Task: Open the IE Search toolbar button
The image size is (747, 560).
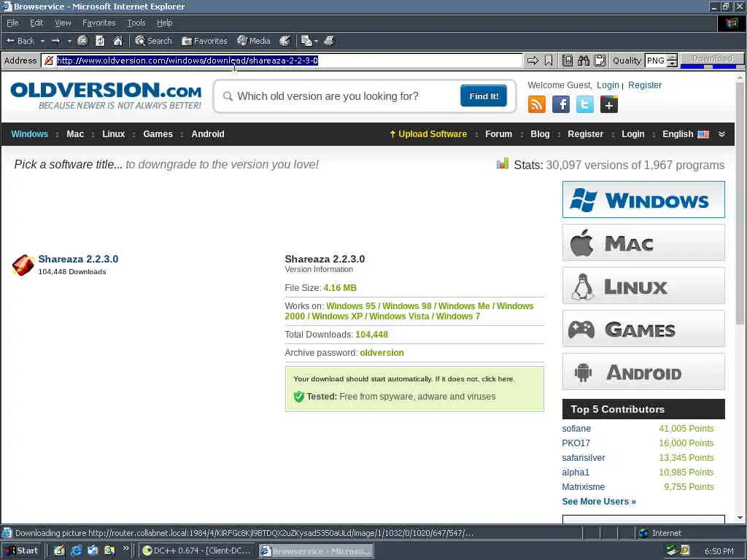Action: (x=153, y=41)
